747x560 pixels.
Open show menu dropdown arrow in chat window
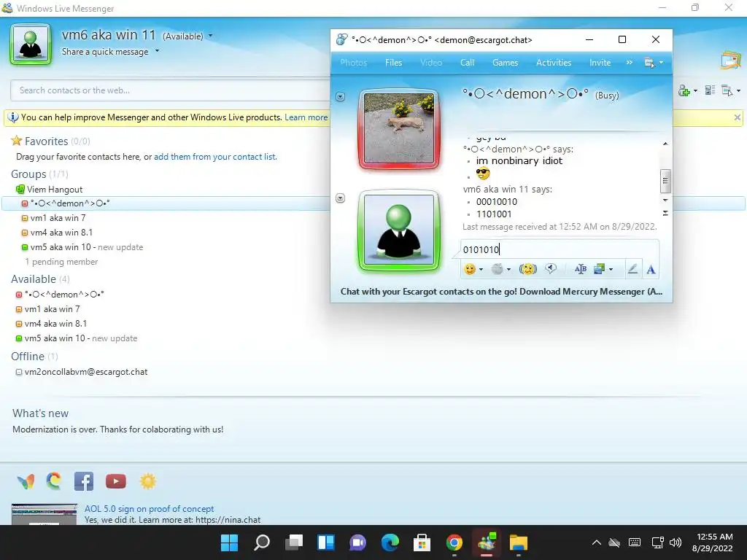[x=661, y=63]
